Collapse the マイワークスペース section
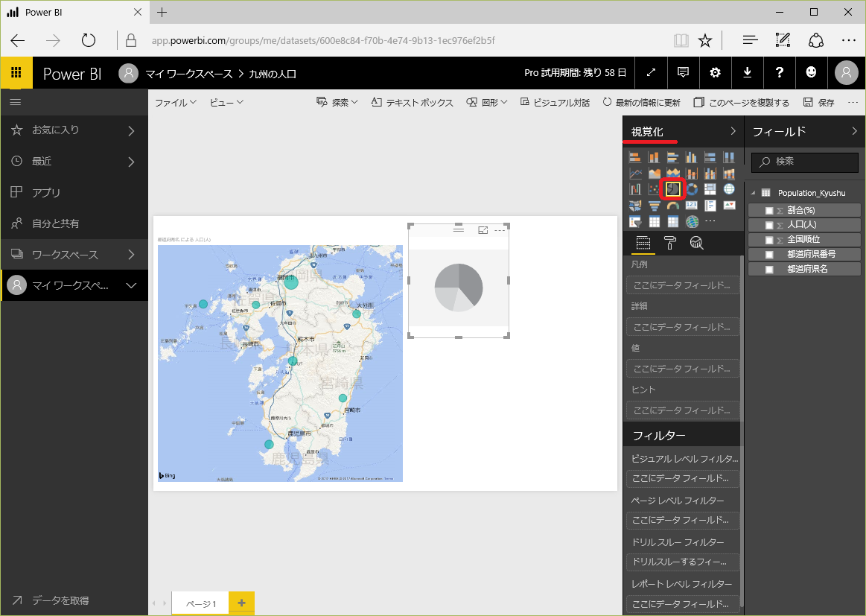The height and width of the screenshot is (616, 866). tap(132, 285)
